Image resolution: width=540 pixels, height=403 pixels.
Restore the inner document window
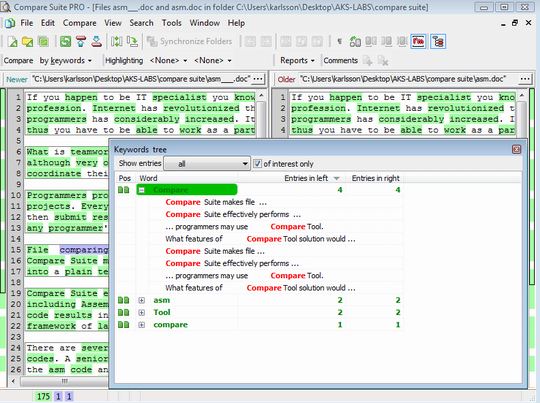(x=515, y=23)
